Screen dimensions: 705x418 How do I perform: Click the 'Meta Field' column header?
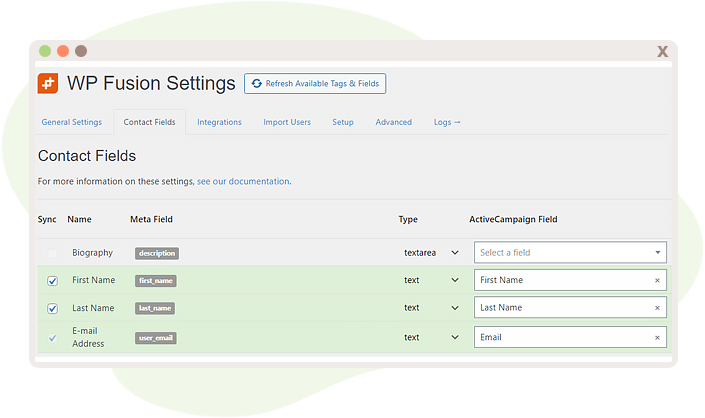click(x=152, y=219)
